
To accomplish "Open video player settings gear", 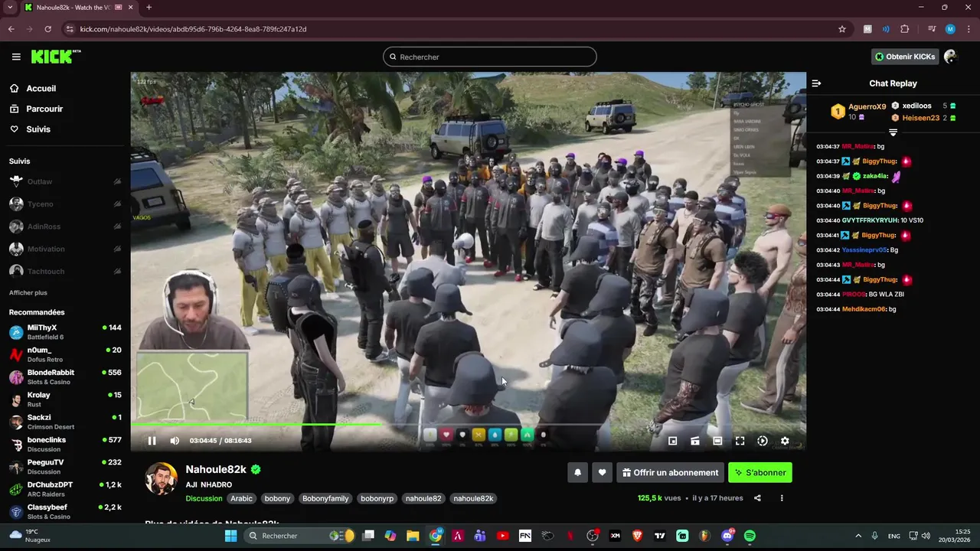I will click(785, 441).
